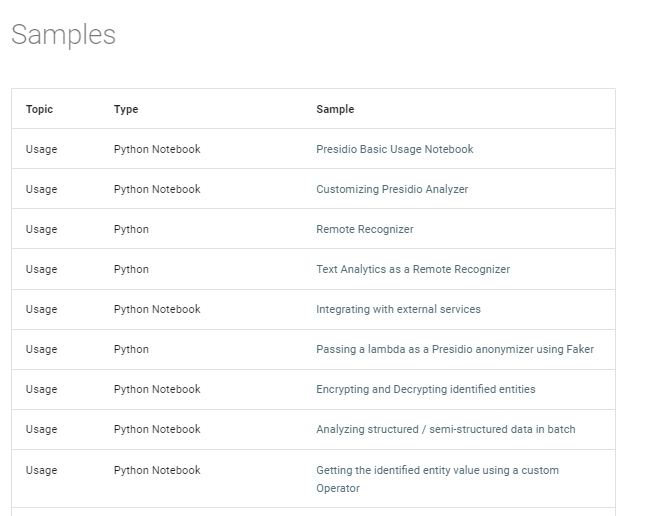Screen dimensions: 665x516
Task: Click Python cell in Text Analytics row
Action: pos(131,269)
